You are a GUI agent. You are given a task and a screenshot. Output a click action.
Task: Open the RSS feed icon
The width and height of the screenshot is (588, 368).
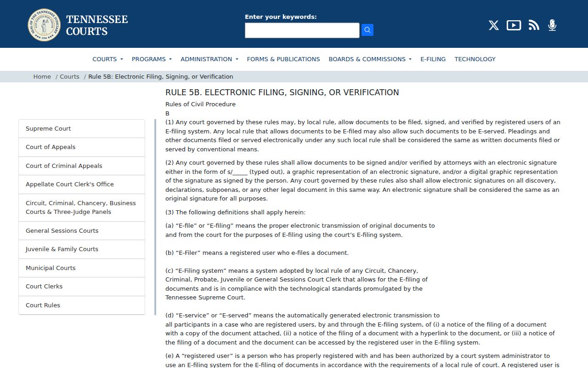click(x=534, y=25)
